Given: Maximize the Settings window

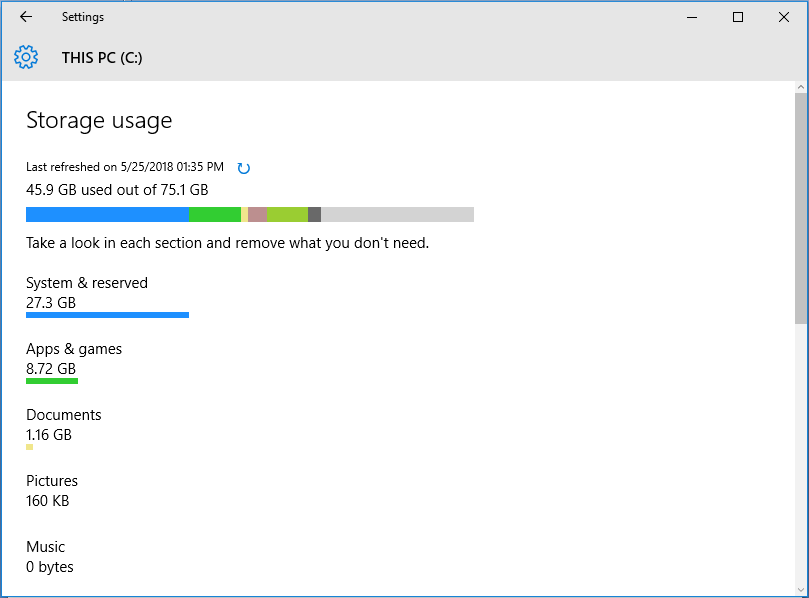Looking at the screenshot, I should point(738,17).
